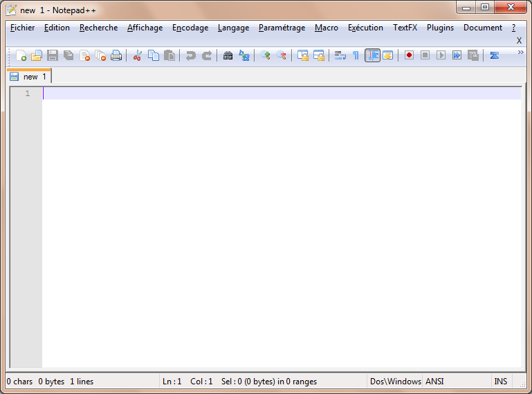Toggle word wrap in the toolbar
The height and width of the screenshot is (394, 532).
[x=340, y=55]
